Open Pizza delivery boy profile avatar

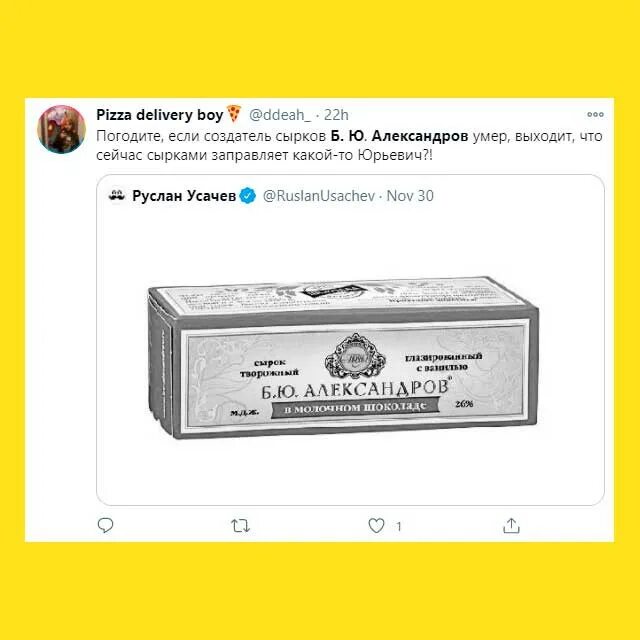pyautogui.click(x=62, y=129)
